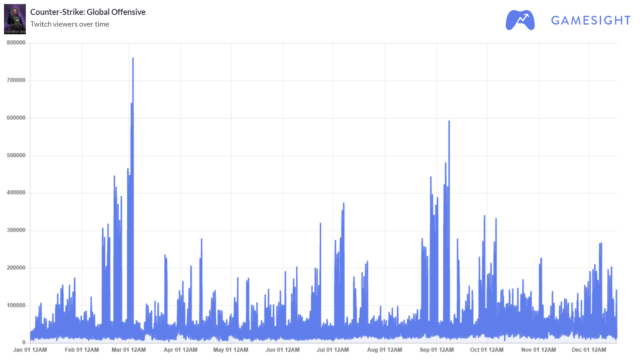The height and width of the screenshot is (364, 640).
Task: Click the Gamesight controller logo icon
Action: [x=520, y=20]
